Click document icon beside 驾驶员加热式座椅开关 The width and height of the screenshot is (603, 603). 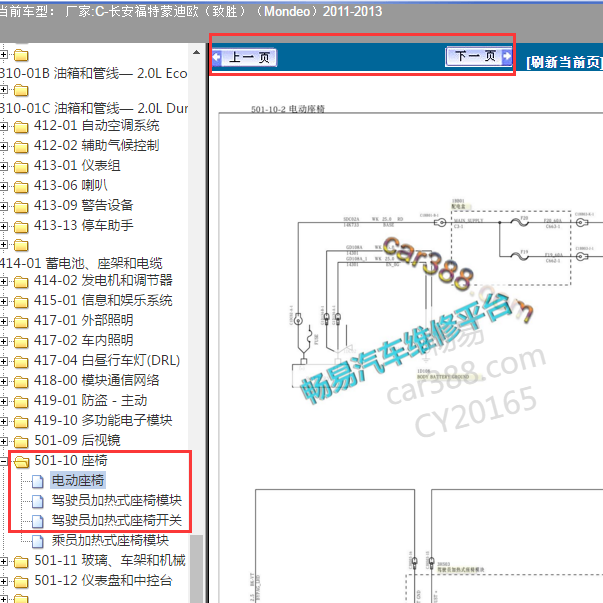37,521
